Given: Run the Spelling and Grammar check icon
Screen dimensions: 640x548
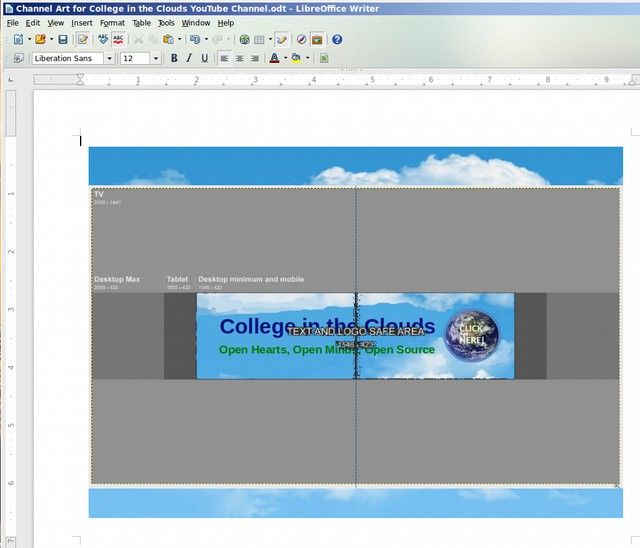Looking at the screenshot, I should tap(103, 40).
